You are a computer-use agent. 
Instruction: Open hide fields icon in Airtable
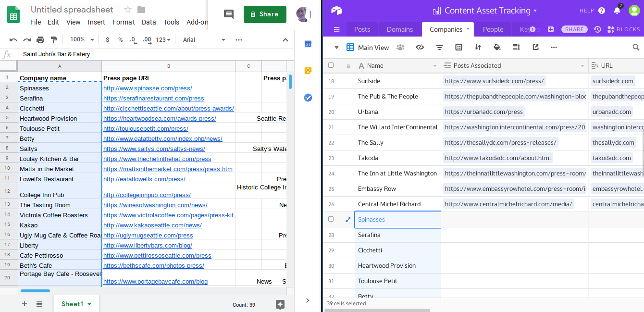click(420, 47)
